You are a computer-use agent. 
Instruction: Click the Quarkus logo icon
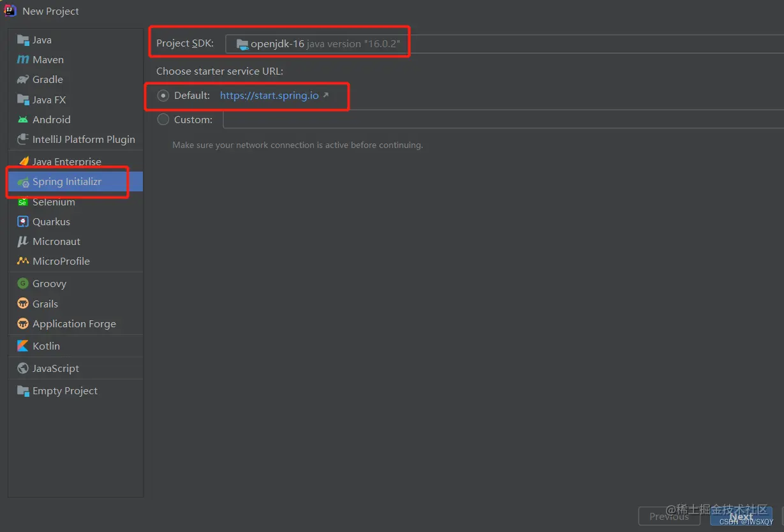[23, 222]
